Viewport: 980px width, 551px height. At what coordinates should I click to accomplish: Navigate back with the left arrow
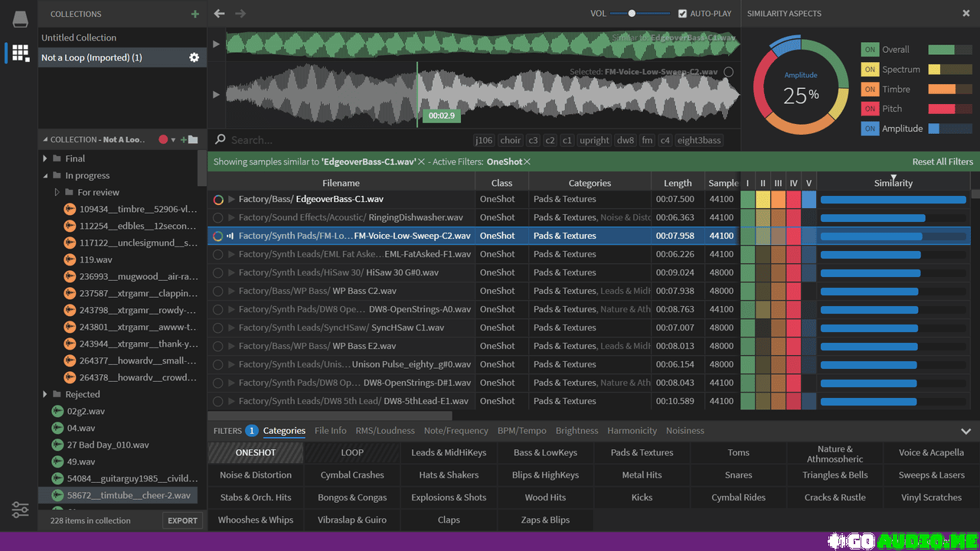click(x=220, y=14)
